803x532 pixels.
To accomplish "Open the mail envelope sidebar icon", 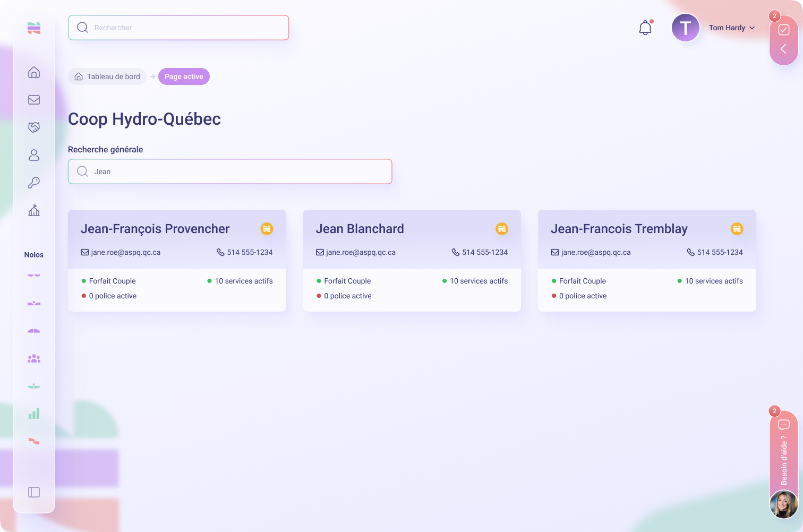I will click(x=34, y=100).
